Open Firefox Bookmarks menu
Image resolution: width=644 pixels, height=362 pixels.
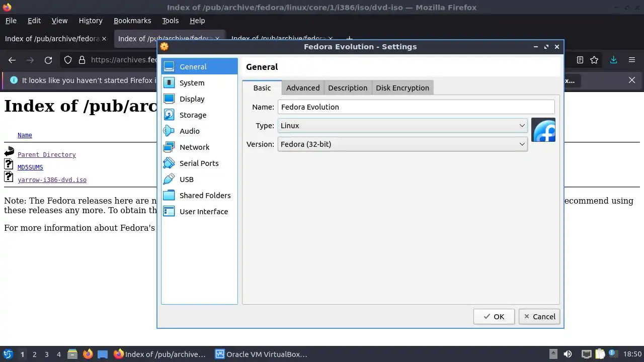(132, 21)
